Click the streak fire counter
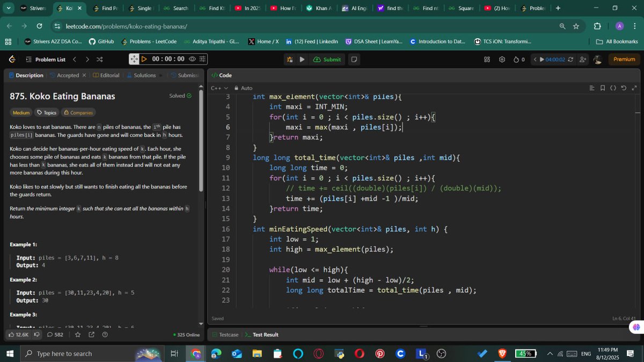This screenshot has width=644, height=362. click(519, 60)
